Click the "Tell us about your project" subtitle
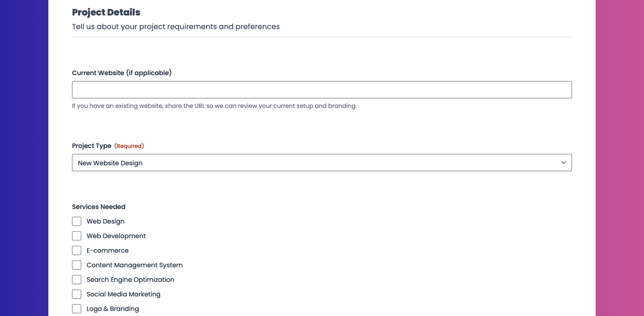 [x=176, y=27]
